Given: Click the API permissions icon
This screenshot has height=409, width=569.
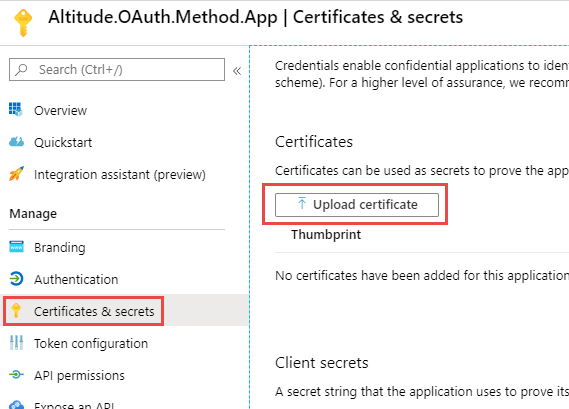Looking at the screenshot, I should pos(16,374).
